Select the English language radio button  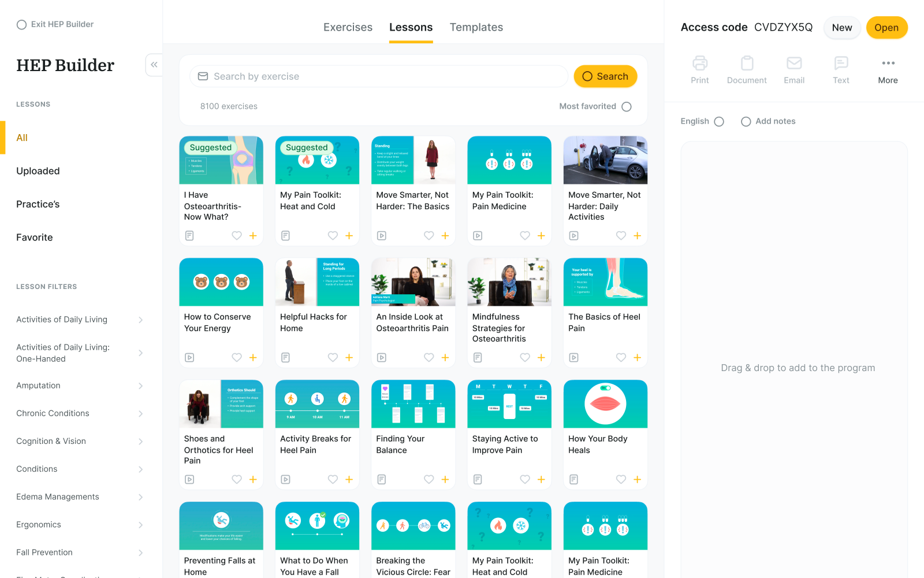coord(719,121)
